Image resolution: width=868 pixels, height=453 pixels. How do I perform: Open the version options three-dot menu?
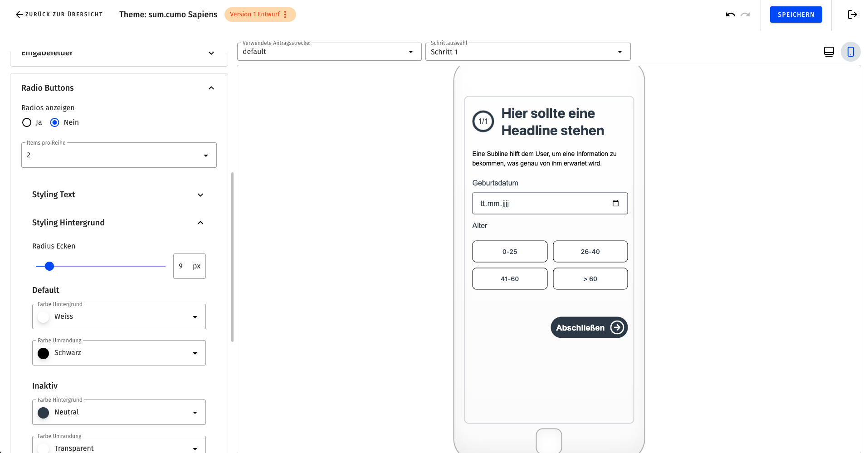coord(285,15)
